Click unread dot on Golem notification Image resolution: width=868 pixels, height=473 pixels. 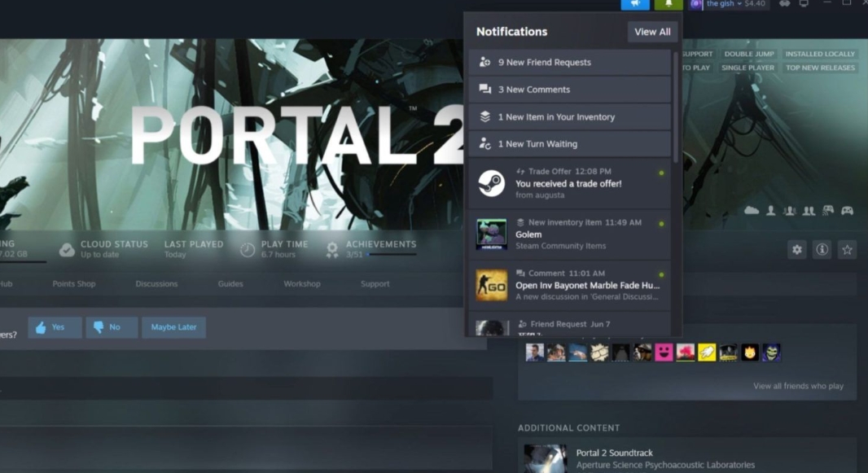(x=661, y=224)
